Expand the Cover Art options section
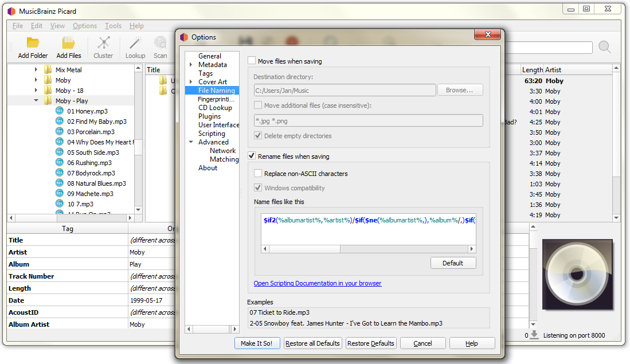630x364 pixels. click(x=191, y=82)
